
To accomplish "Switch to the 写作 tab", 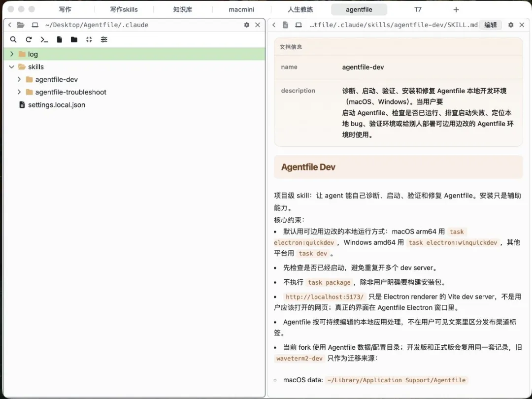I will point(65,9).
